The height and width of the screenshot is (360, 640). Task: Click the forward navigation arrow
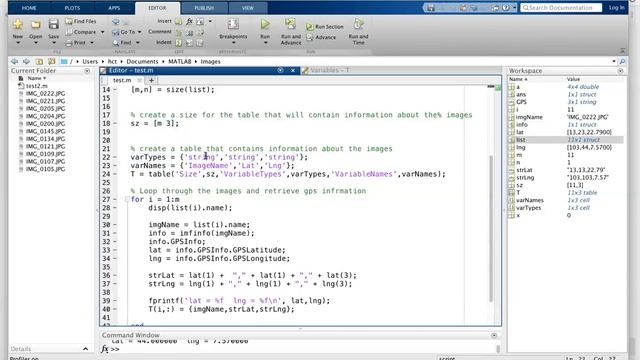[x=26, y=61]
